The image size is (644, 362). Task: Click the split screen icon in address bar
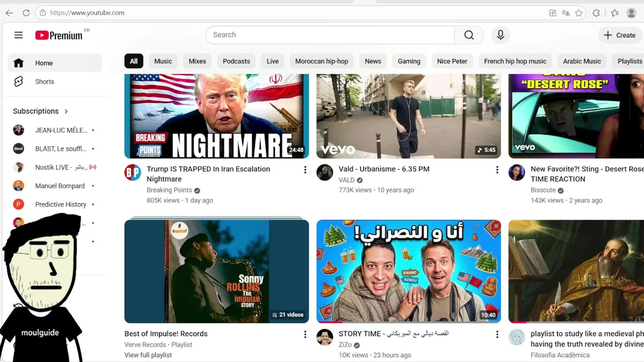pyautogui.click(x=553, y=13)
